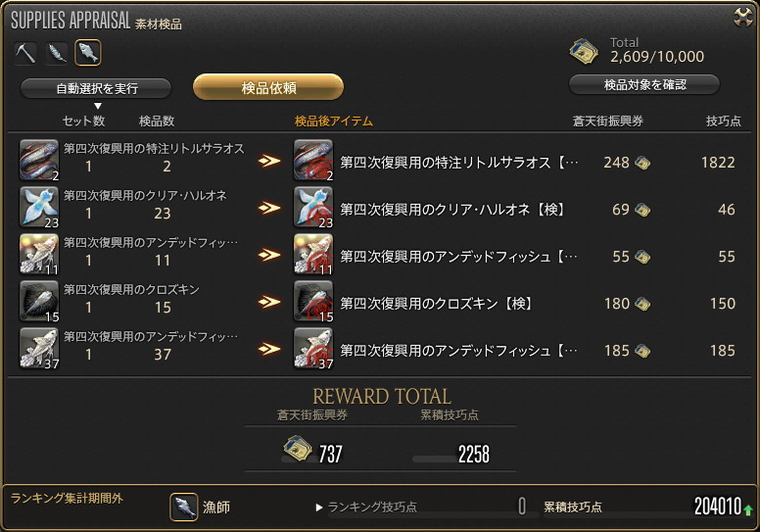Expand the arrow below 自動選択を実行
This screenshot has height=532, width=760.
(98, 106)
